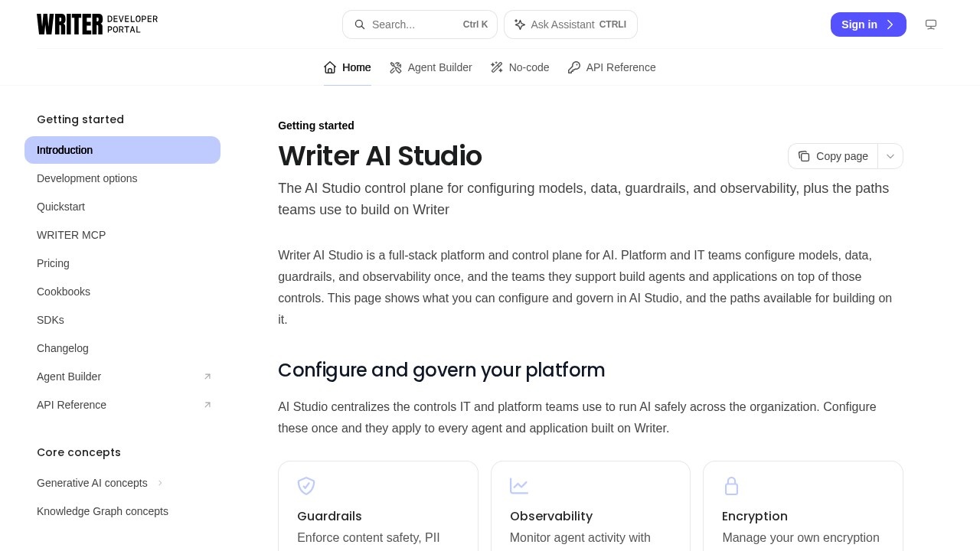Screen dimensions: 980x551
Task: Open the Home tab
Action: click(x=348, y=67)
